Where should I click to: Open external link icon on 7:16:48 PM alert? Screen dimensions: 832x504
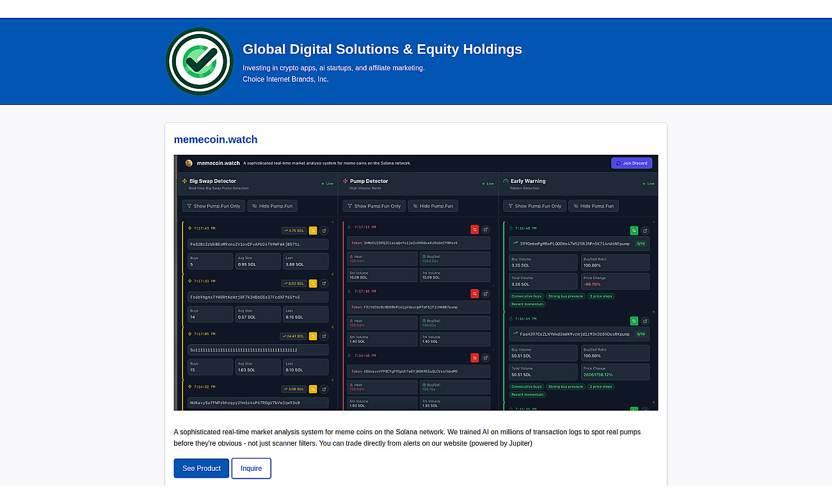click(x=645, y=231)
